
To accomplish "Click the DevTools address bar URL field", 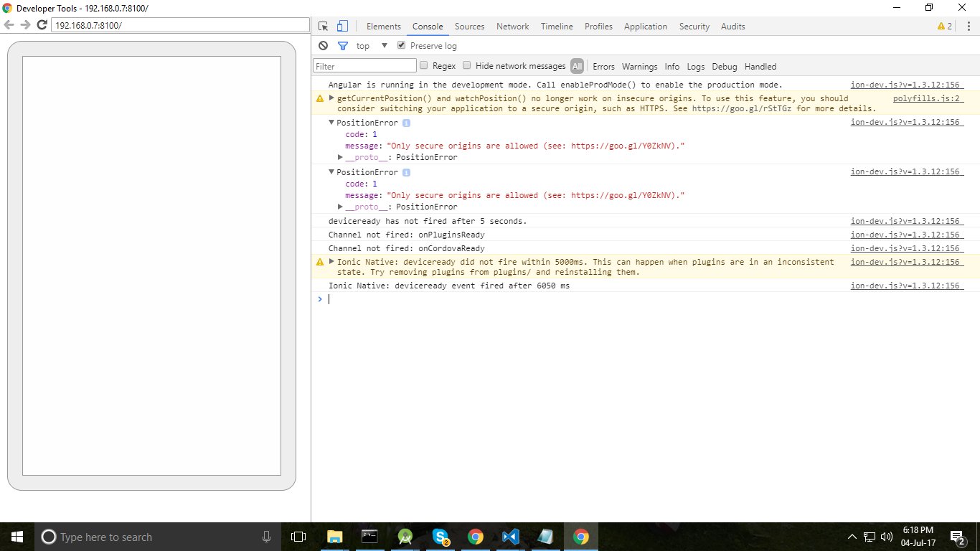I will (x=180, y=25).
